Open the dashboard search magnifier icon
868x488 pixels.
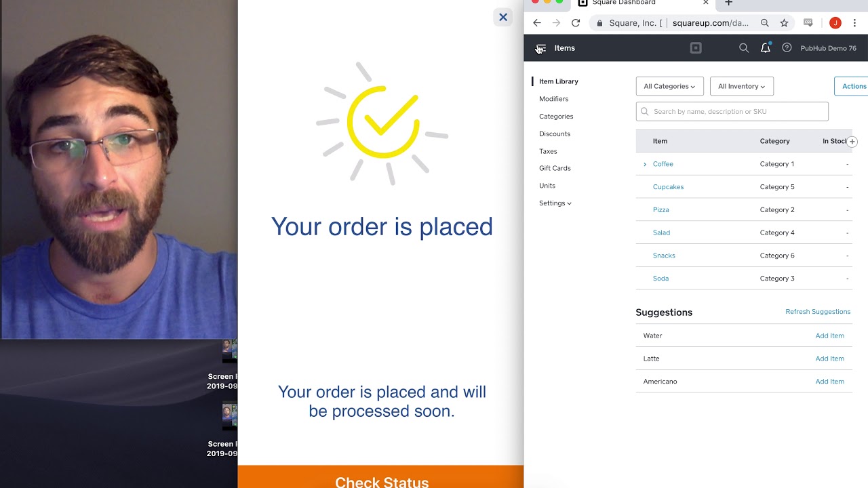pos(744,48)
